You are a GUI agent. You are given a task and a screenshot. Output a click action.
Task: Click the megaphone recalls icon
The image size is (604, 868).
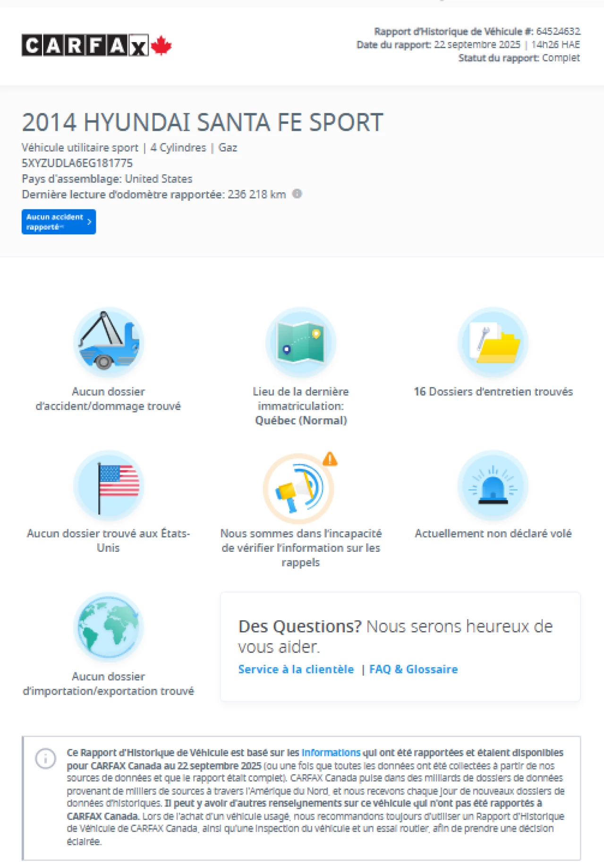click(298, 489)
